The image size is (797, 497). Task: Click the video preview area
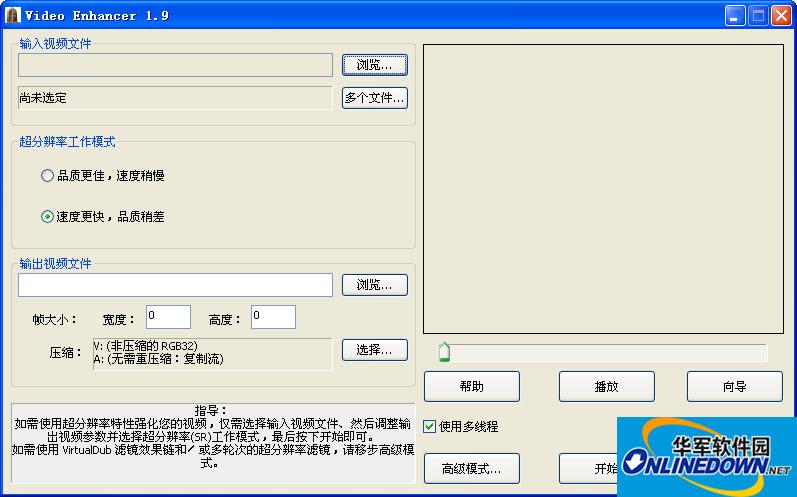coord(603,189)
